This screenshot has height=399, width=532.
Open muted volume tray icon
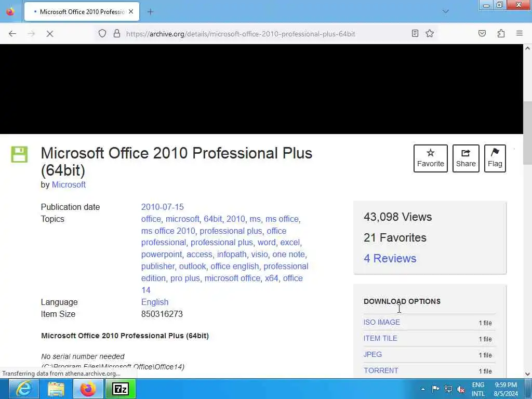[461, 389]
